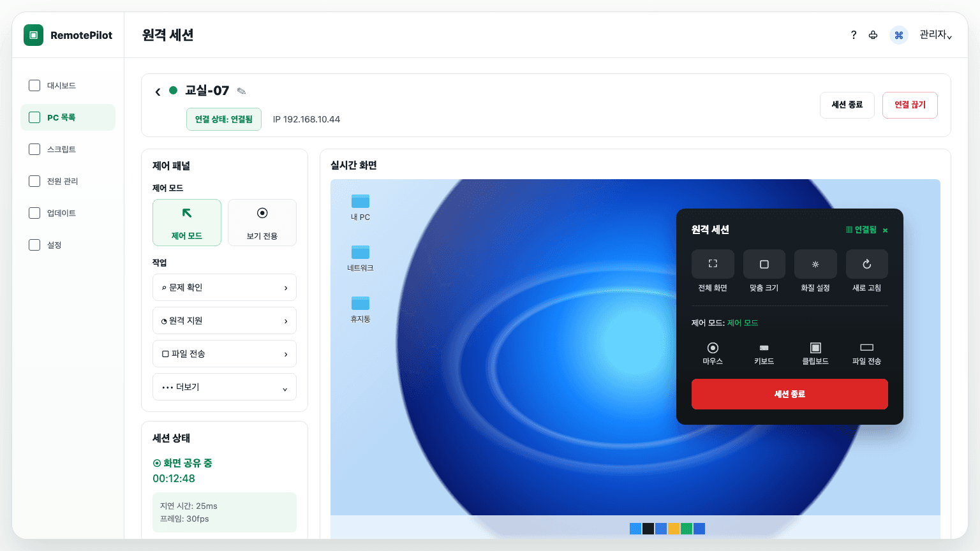Close the 원격 세션 overlay with x
Screen dimensions: 980x551
tap(885, 230)
